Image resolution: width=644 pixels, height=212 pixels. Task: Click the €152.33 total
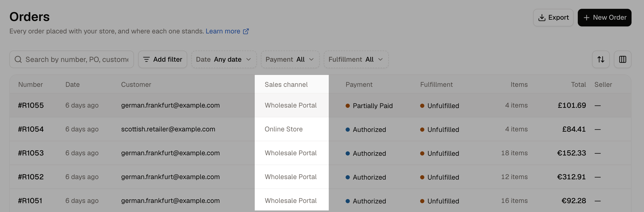click(x=571, y=153)
